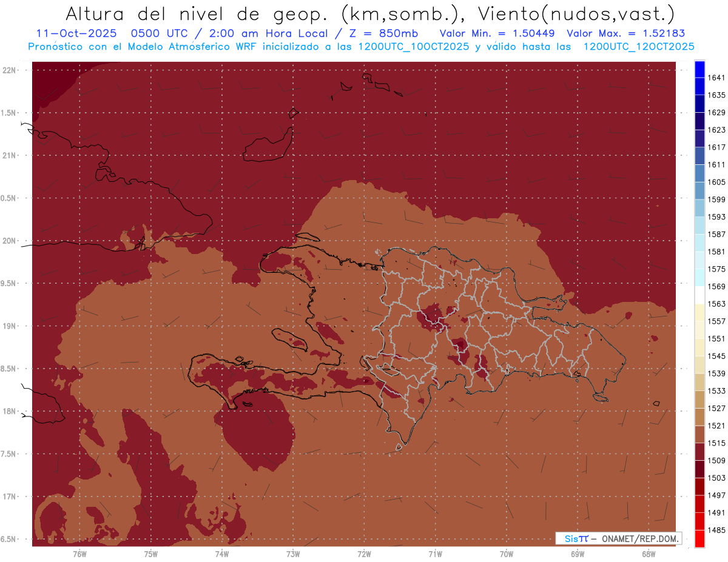Image resolution: width=728 pixels, height=562 pixels.
Task: Click the 17N latitude axis label
Action: pyautogui.click(x=10, y=497)
